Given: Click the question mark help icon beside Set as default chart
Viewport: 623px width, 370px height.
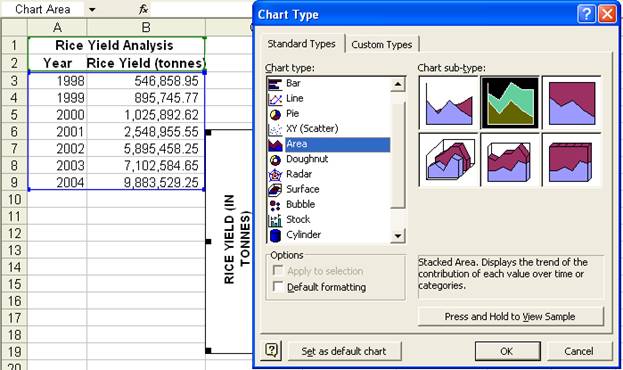Looking at the screenshot, I should (271, 351).
